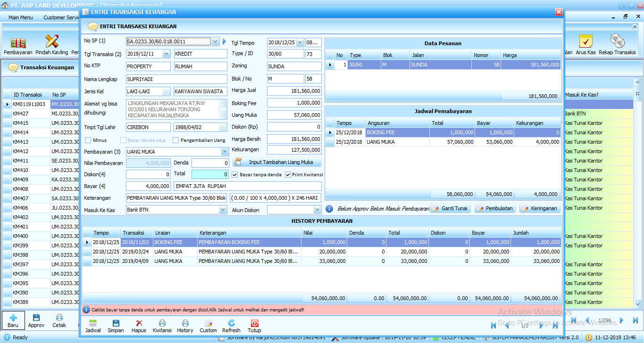Save entry with the Simpan icon
Image resolution: width=644 pixels, height=343 pixels.
[116, 324]
